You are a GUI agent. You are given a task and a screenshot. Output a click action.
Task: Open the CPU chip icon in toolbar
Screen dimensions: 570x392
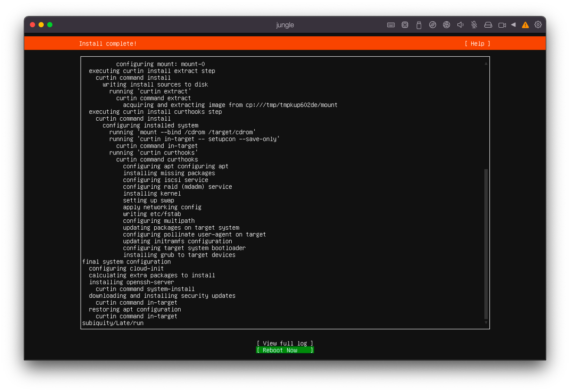coord(405,25)
